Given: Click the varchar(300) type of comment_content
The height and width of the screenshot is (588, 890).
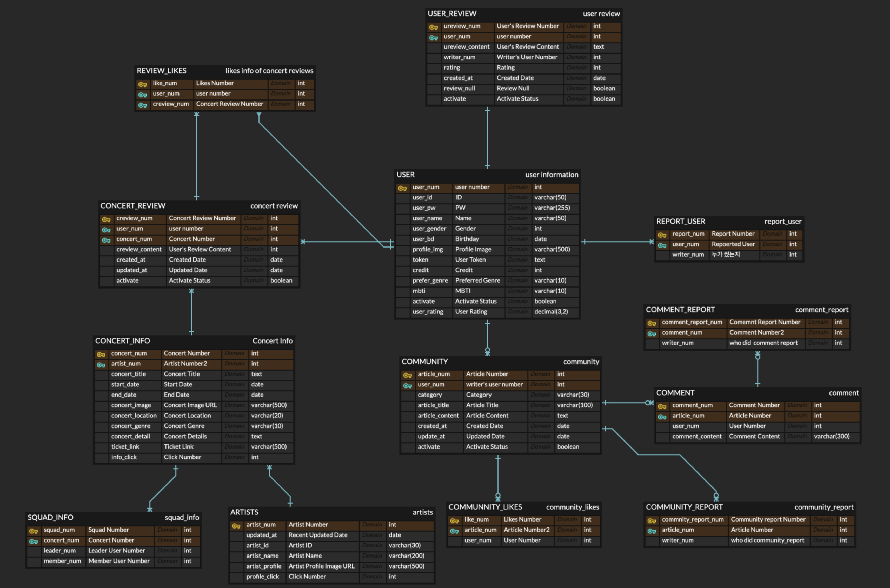Looking at the screenshot, I should [832, 436].
